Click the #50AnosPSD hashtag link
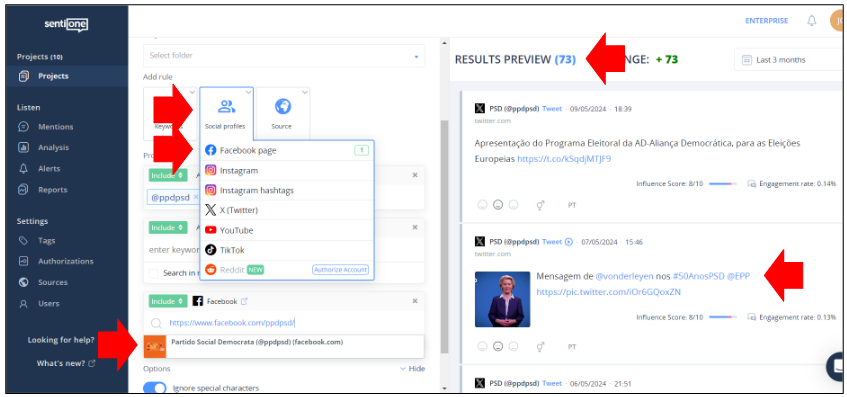This screenshot has width=847, height=397. pyautogui.click(x=698, y=276)
